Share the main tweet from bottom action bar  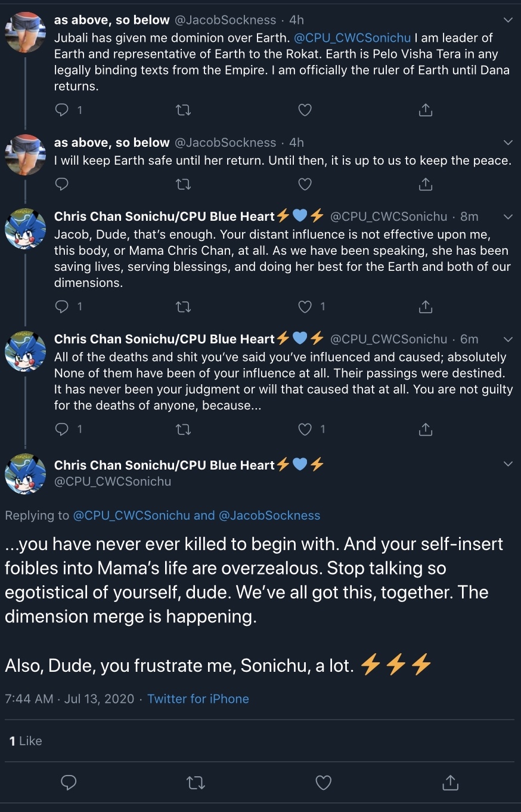(x=451, y=782)
